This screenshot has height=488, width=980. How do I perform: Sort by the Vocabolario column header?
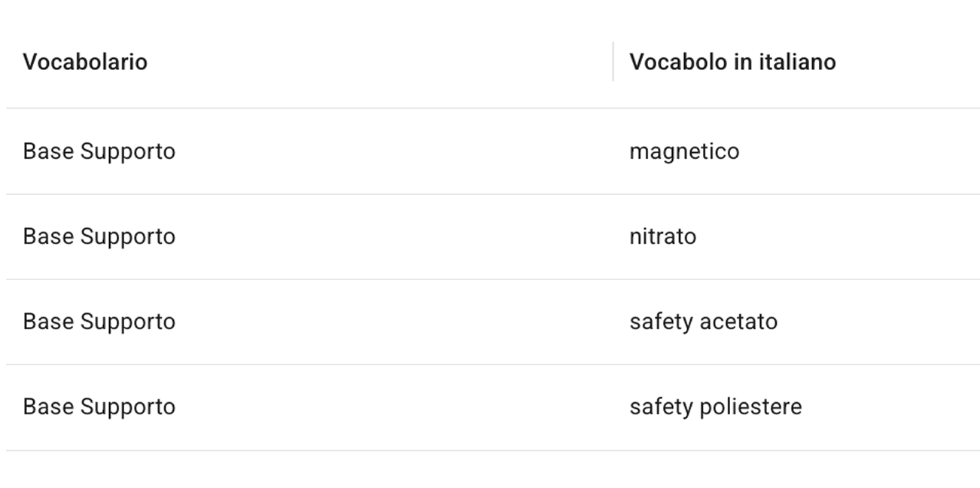tap(85, 62)
